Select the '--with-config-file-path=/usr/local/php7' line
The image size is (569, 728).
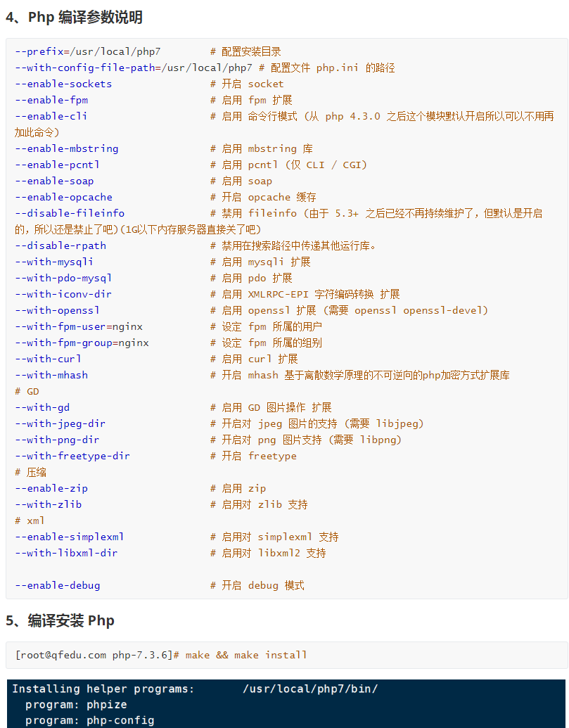134,68
